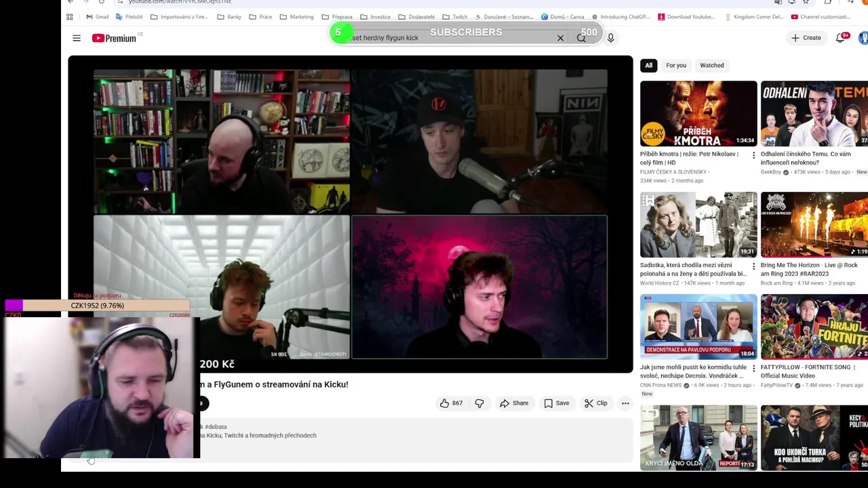Screen dimensions: 868x488
Task: Open options menu for Jak jsme mohli pustit video
Action: pos(753,369)
